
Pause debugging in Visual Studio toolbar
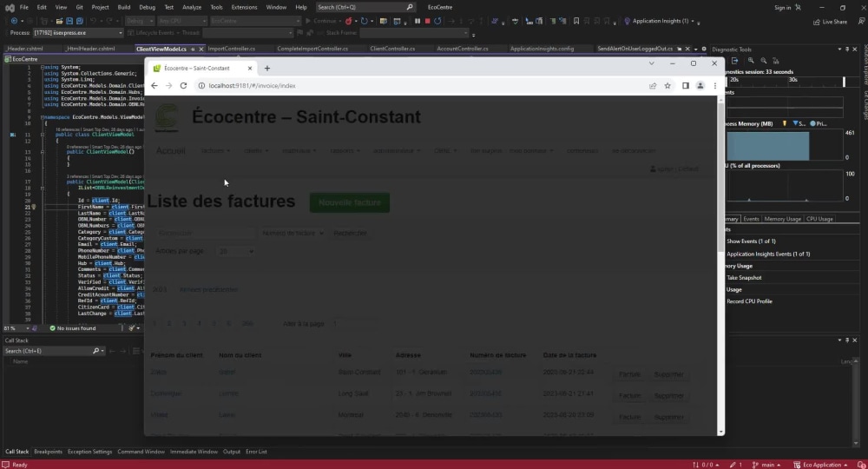(418, 21)
